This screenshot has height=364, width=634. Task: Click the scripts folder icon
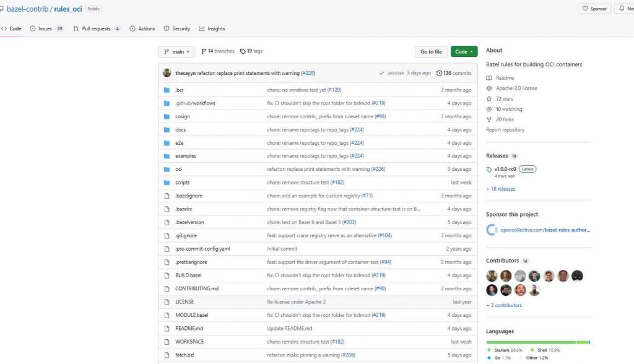coord(167,183)
